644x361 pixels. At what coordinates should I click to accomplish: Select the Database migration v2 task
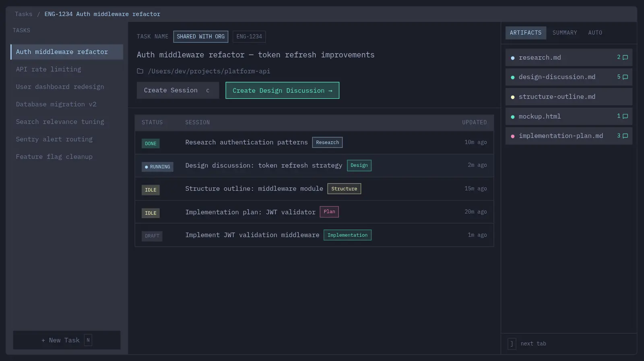pos(67,104)
